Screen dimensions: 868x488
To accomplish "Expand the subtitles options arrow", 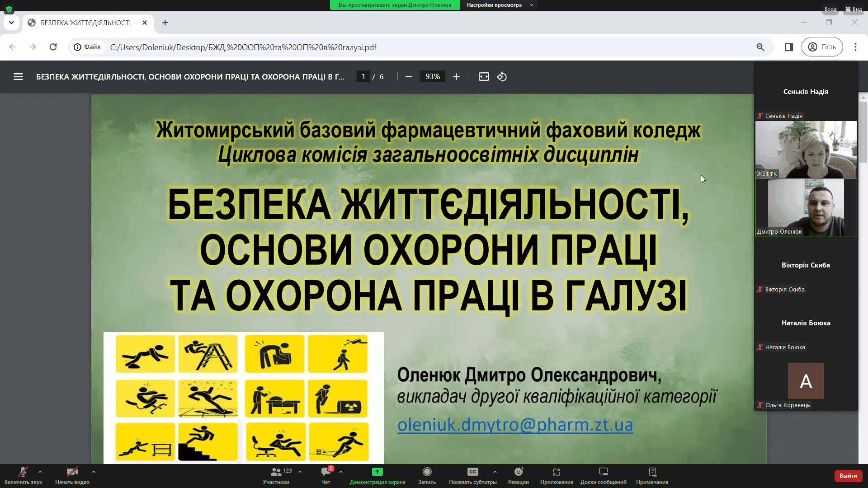I will pyautogui.click(x=495, y=472).
